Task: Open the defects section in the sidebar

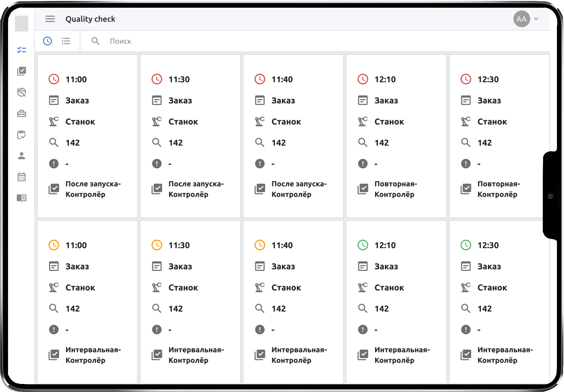Action: coord(21,93)
